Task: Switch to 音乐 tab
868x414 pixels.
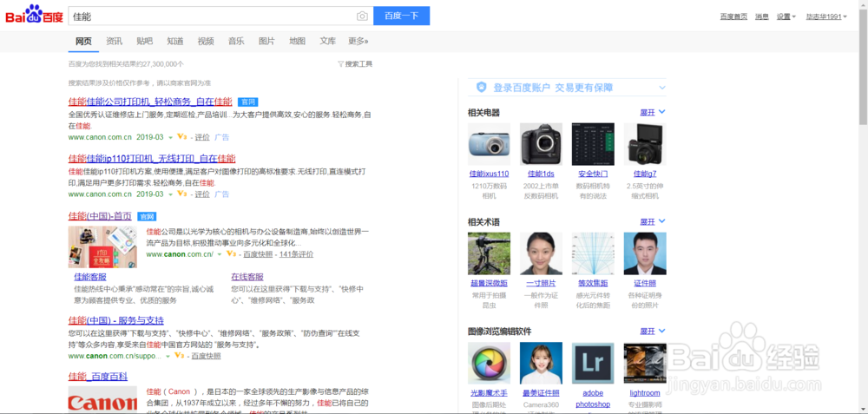Action: pyautogui.click(x=236, y=41)
